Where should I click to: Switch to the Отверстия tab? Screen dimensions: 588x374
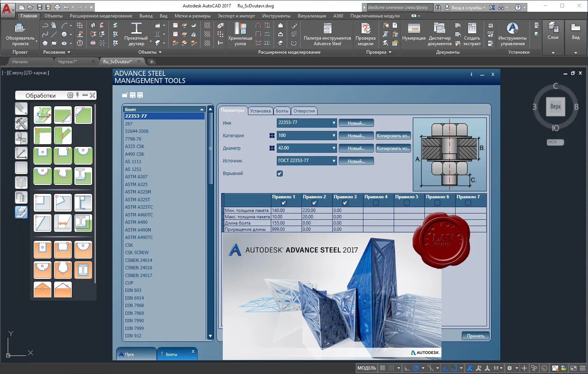(304, 111)
